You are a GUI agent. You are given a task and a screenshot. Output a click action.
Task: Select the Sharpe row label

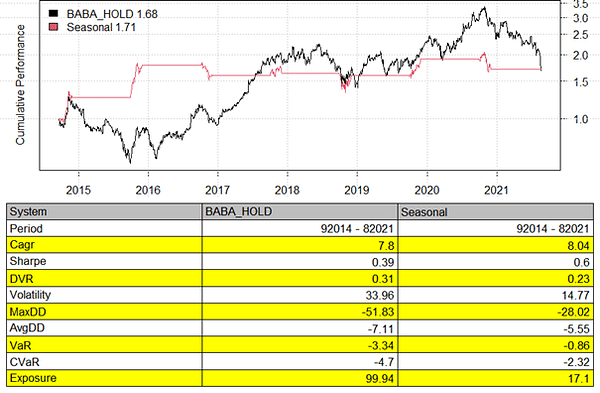click(28, 261)
